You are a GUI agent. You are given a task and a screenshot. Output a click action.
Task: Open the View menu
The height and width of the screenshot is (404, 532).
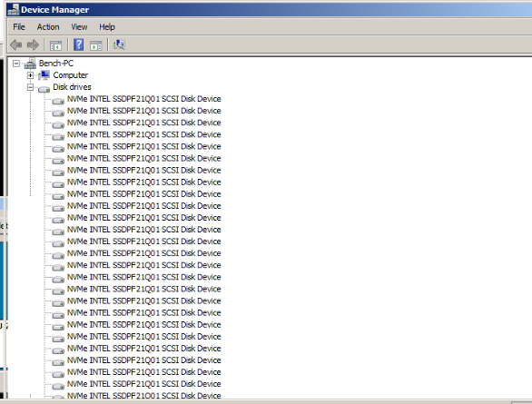pos(79,27)
